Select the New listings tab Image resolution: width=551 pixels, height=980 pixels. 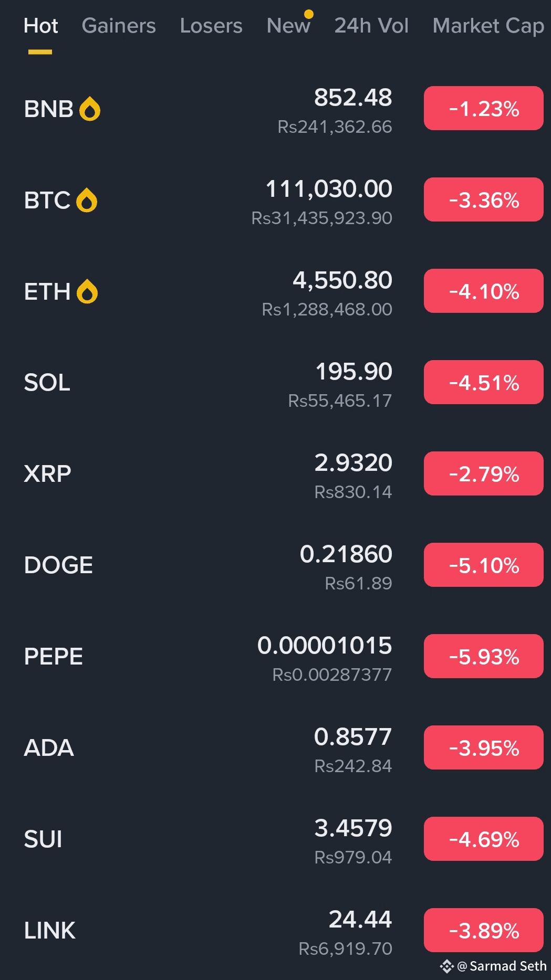tap(288, 26)
